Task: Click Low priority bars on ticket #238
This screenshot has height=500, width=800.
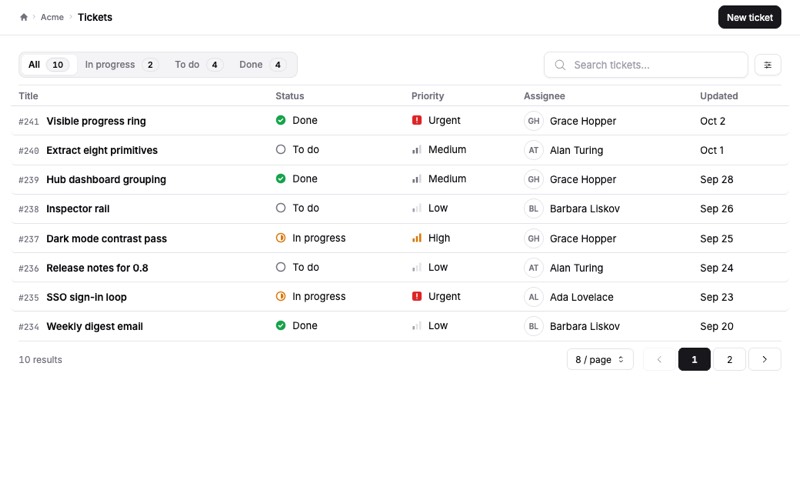Action: [417, 208]
